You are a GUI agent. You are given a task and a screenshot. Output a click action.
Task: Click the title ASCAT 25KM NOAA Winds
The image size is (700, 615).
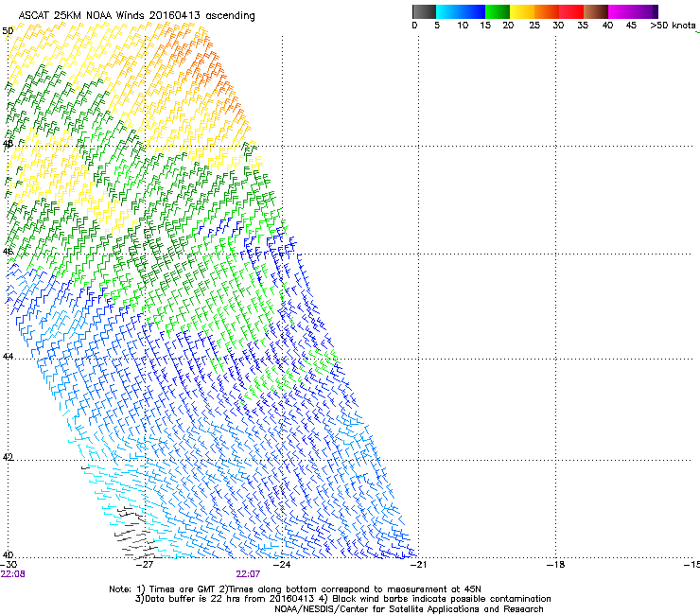coord(82,15)
